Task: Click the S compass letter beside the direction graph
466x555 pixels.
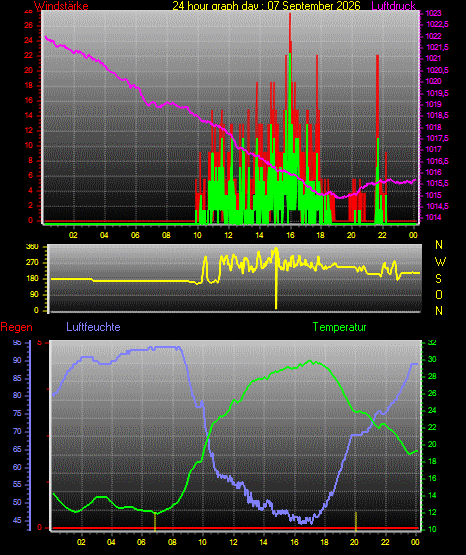Action: tap(438, 279)
